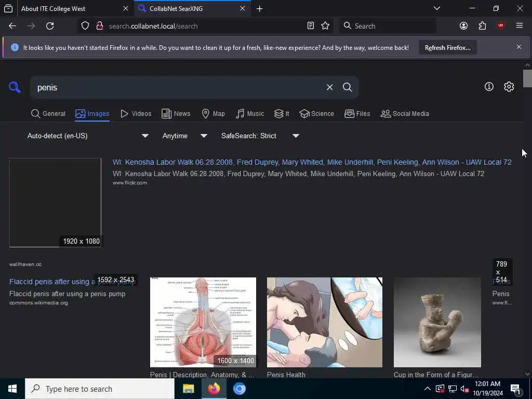
Task: Open the SearXNG about info icon
Action: click(489, 87)
